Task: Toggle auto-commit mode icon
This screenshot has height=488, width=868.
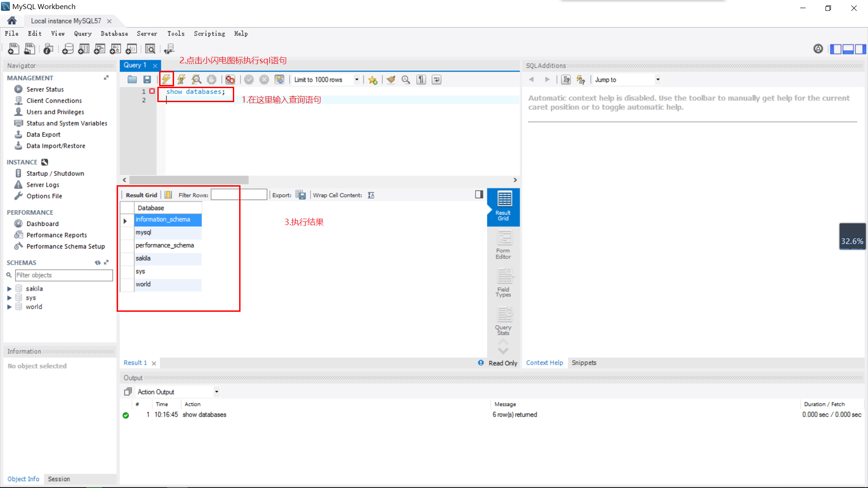Action: click(279, 80)
